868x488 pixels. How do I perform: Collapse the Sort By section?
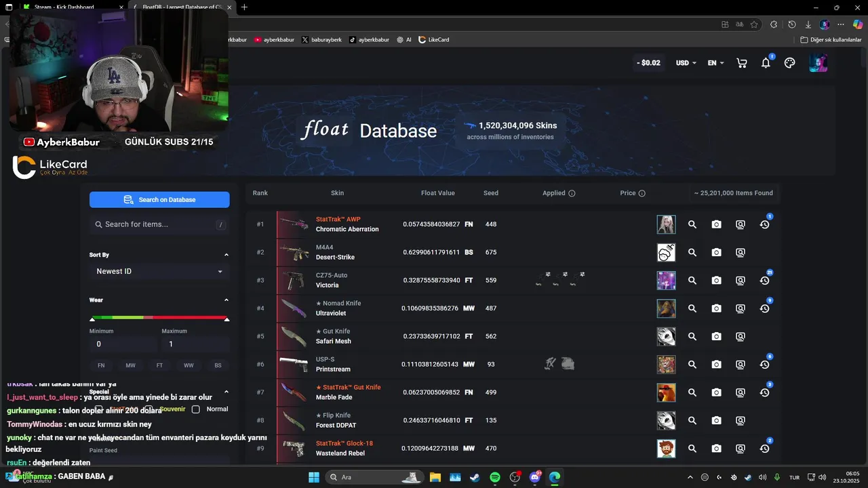[226, 255]
